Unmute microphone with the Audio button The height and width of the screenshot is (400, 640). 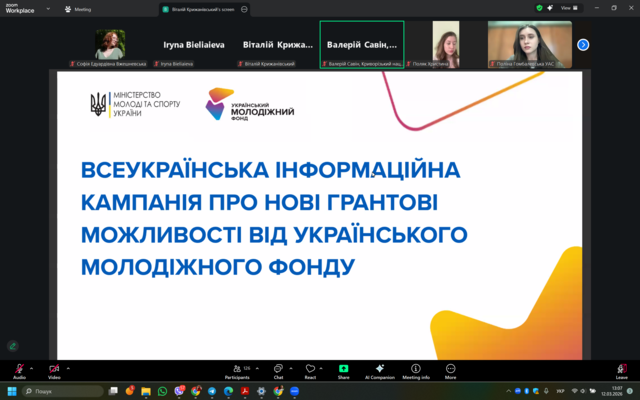click(x=19, y=369)
